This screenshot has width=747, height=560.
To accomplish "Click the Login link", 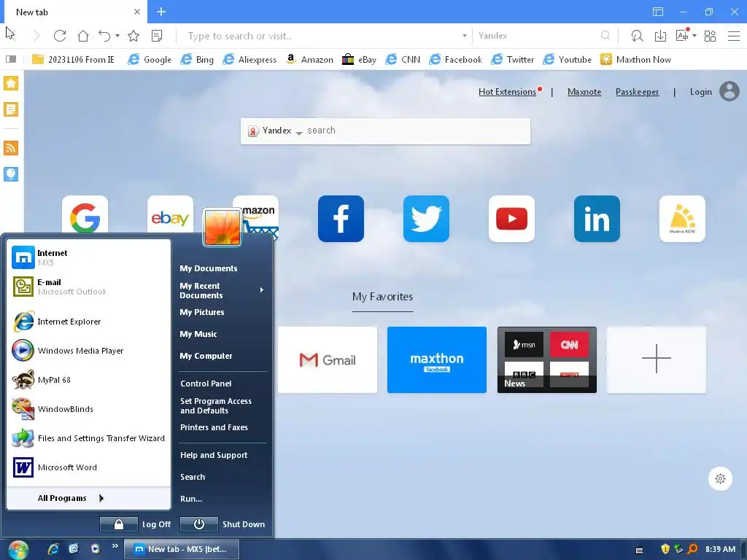I will [x=701, y=92].
